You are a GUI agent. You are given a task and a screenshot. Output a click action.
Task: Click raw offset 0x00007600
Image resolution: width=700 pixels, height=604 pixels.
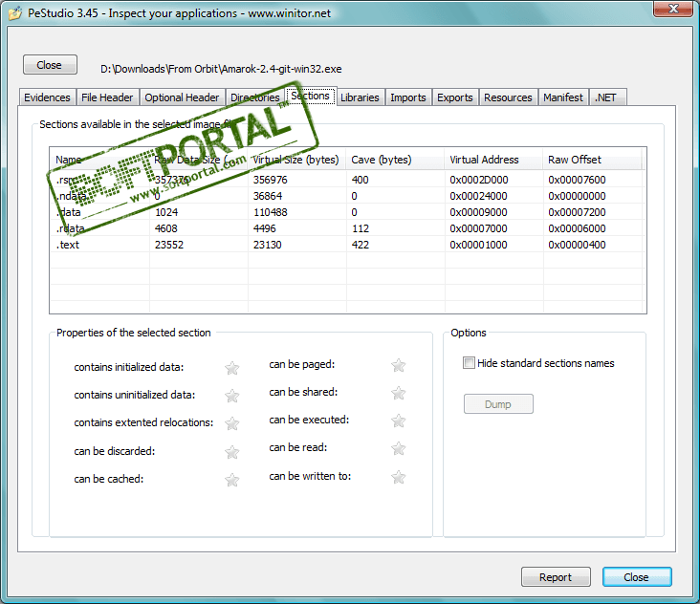577,180
